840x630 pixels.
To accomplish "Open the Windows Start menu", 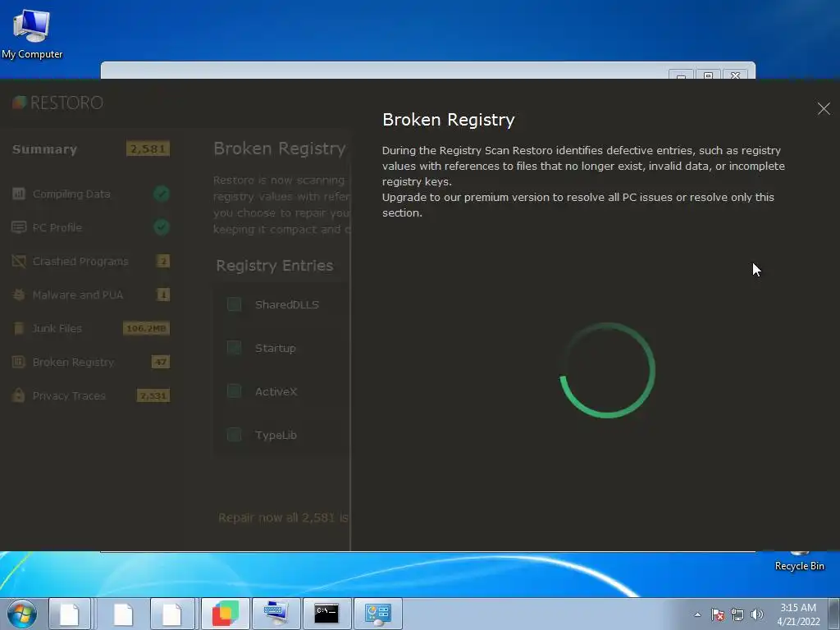I will click(22, 614).
